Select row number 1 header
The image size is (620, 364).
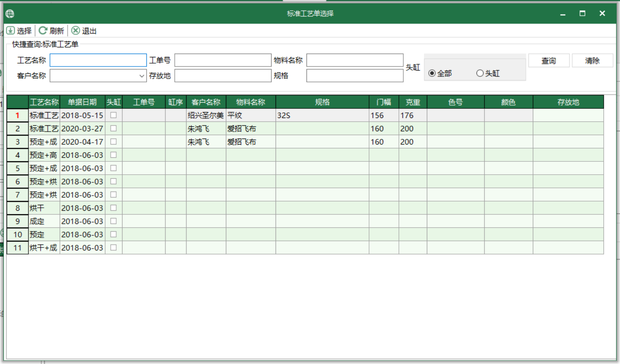pyautogui.click(x=18, y=115)
